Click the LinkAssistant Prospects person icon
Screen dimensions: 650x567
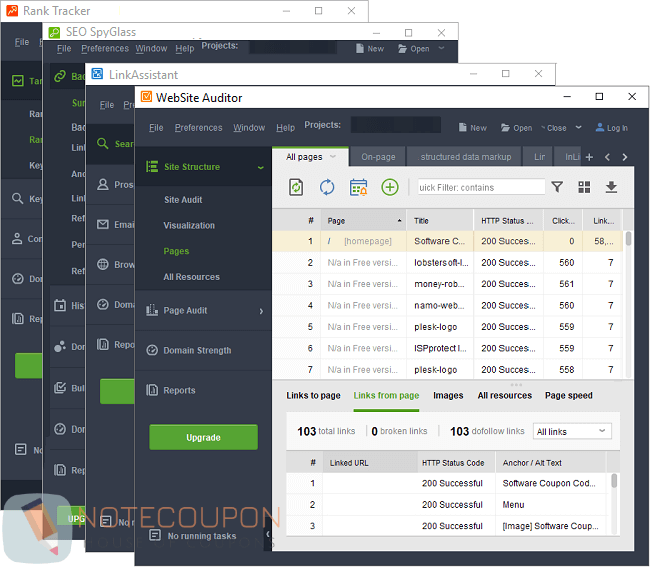(x=102, y=184)
